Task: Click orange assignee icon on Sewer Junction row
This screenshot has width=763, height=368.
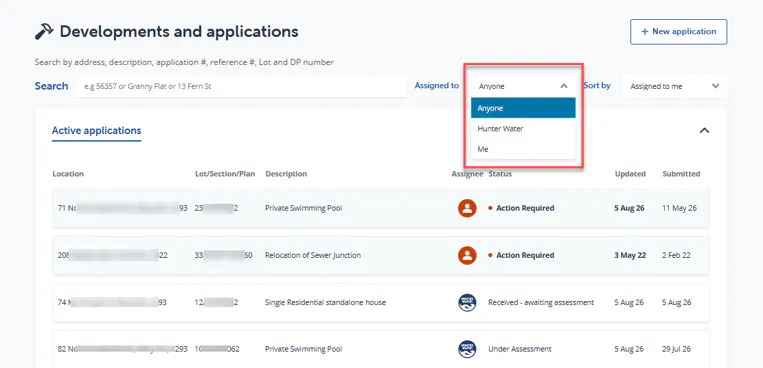Action: click(467, 256)
